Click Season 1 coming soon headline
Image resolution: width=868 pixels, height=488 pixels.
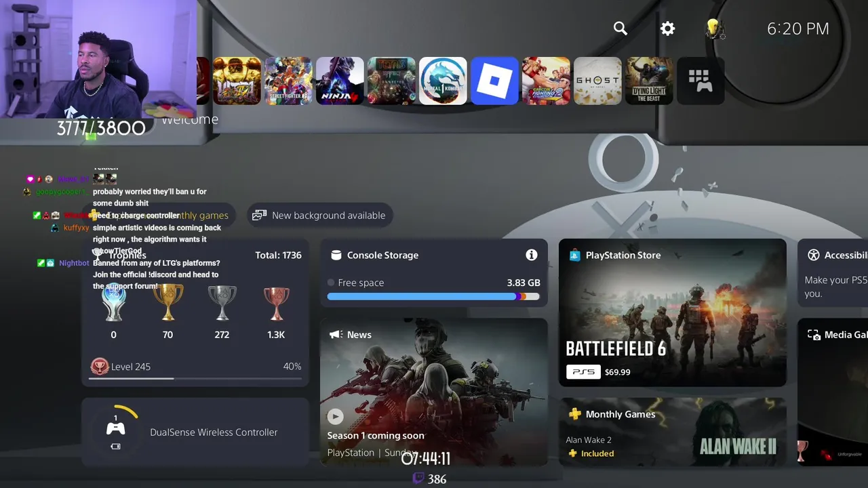pyautogui.click(x=376, y=435)
